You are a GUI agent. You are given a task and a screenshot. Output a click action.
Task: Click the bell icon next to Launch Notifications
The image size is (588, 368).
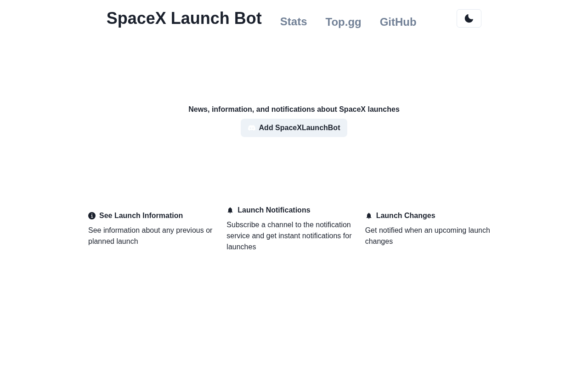click(230, 210)
